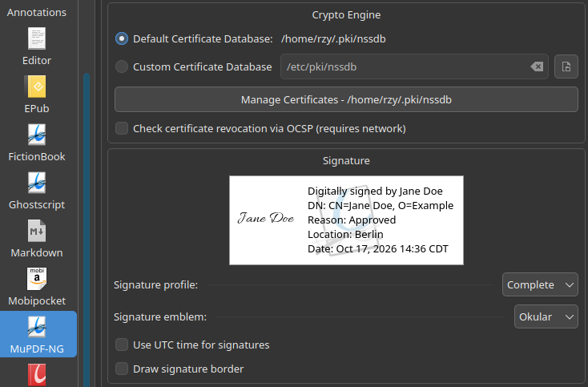Click the Jane Doe signature preview
This screenshot has height=387, width=588.
click(x=346, y=220)
